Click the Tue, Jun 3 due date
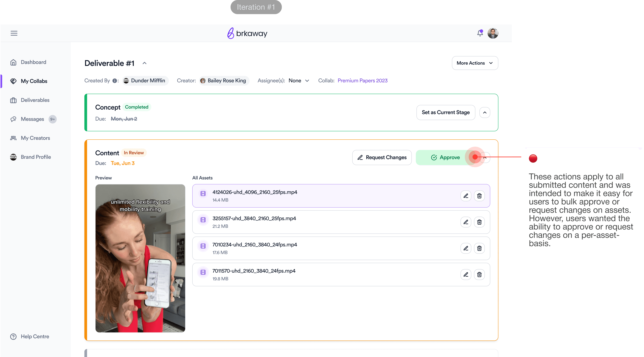The width and height of the screenshot is (644, 357). tap(123, 163)
